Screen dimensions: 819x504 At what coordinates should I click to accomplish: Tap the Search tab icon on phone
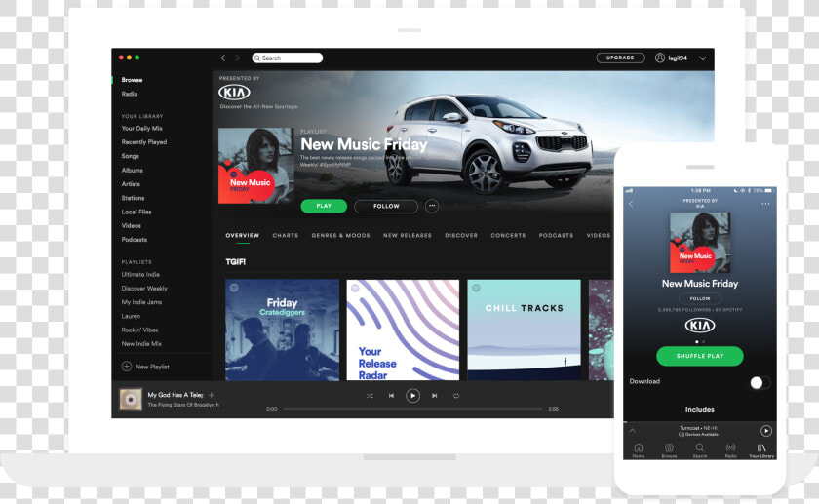pyautogui.click(x=700, y=450)
